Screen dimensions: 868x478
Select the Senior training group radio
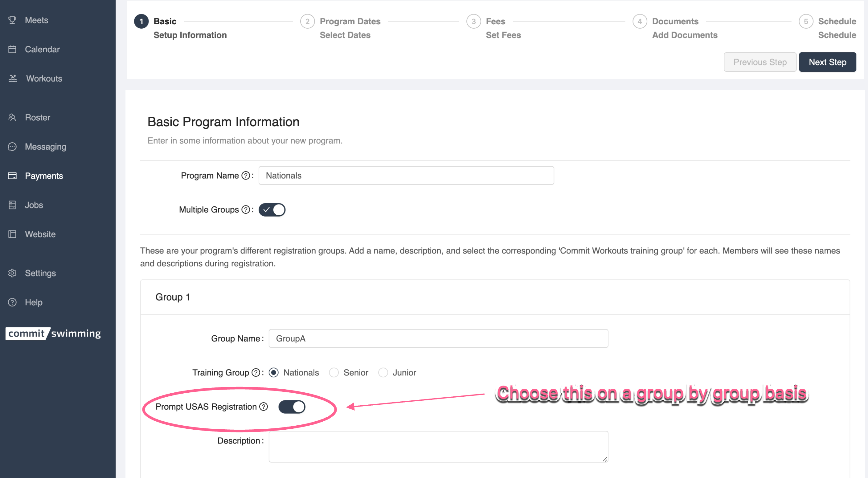pyautogui.click(x=334, y=373)
